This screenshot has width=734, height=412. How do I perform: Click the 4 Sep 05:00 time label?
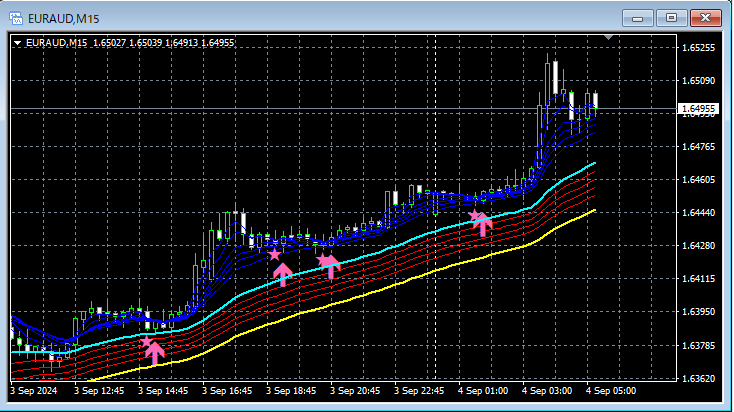(x=611, y=390)
